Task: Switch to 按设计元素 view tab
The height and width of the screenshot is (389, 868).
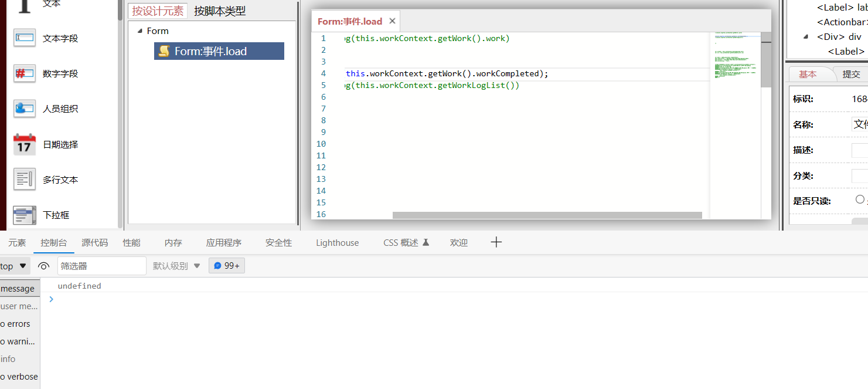Action: click(158, 11)
